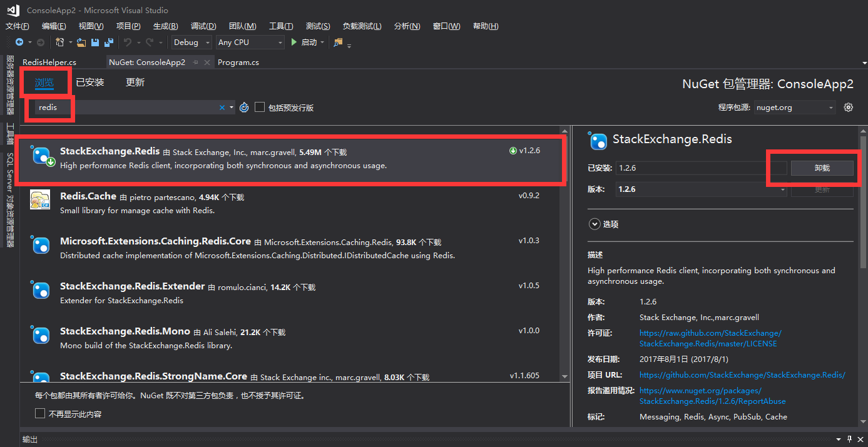Screen dimensions: 868x447
Task: Click the green start debugging play icon
Action: click(x=294, y=43)
